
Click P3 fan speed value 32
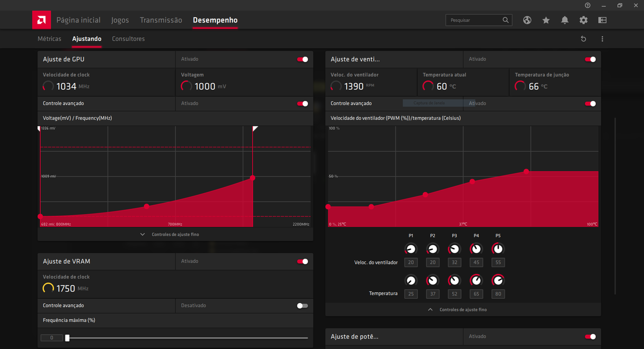pos(454,262)
